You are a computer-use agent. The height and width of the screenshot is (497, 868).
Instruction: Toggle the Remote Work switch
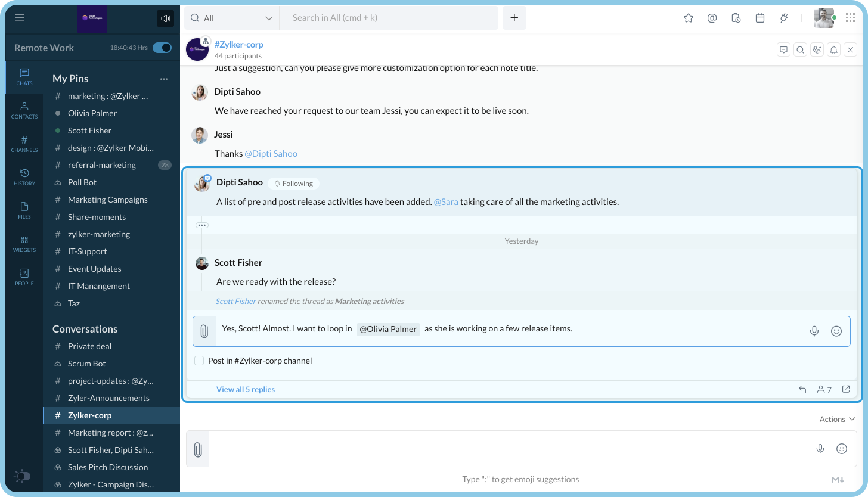pyautogui.click(x=162, y=48)
